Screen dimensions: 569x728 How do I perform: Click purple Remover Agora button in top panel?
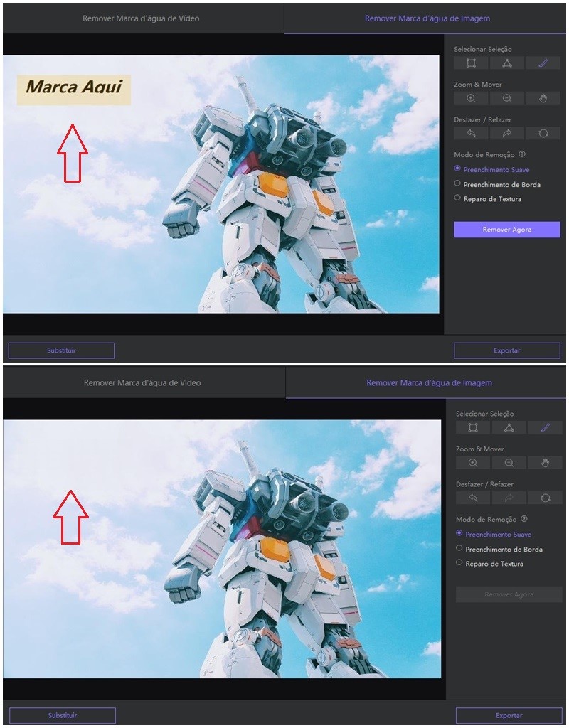(x=506, y=230)
